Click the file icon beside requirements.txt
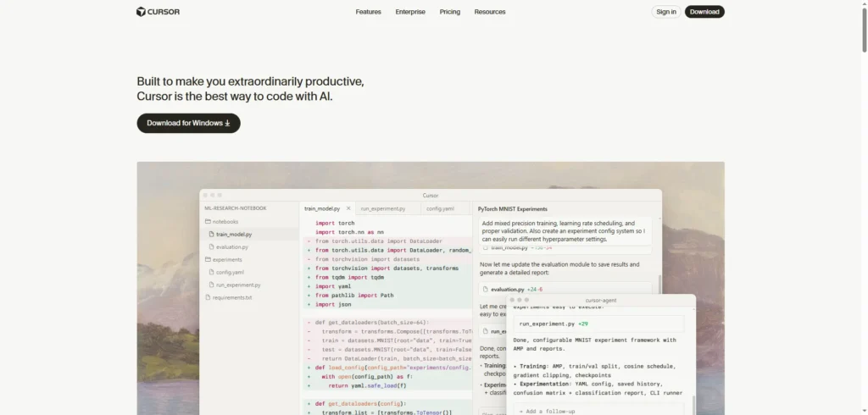The width and height of the screenshot is (868, 415). 208,298
